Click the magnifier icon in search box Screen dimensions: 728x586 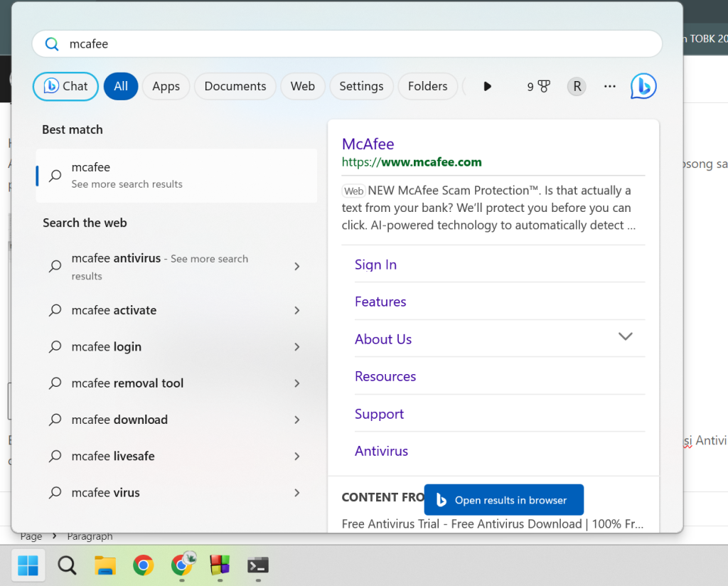click(51, 44)
